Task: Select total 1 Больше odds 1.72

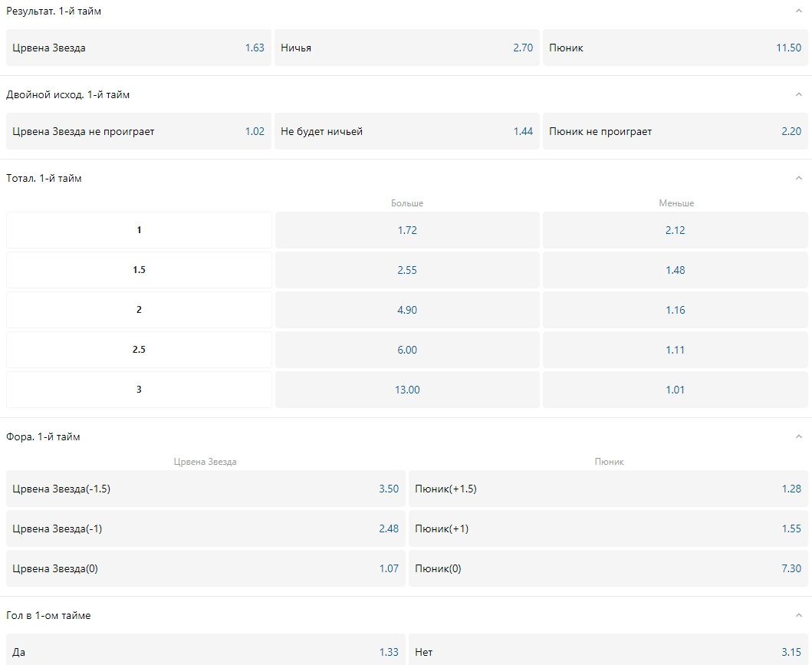Action: (x=406, y=230)
